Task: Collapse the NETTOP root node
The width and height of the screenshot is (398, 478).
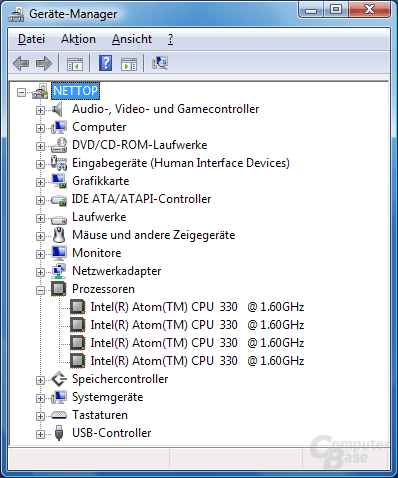Action: [21, 92]
